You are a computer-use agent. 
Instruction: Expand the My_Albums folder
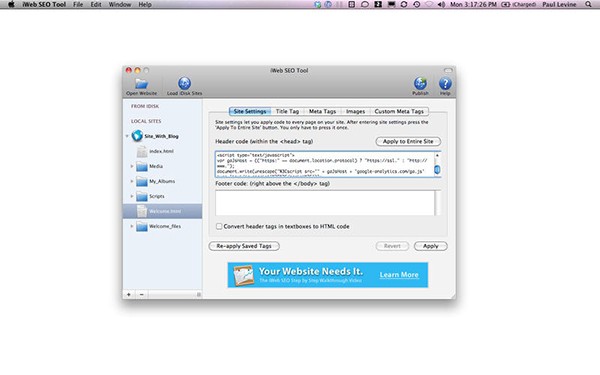(132, 181)
